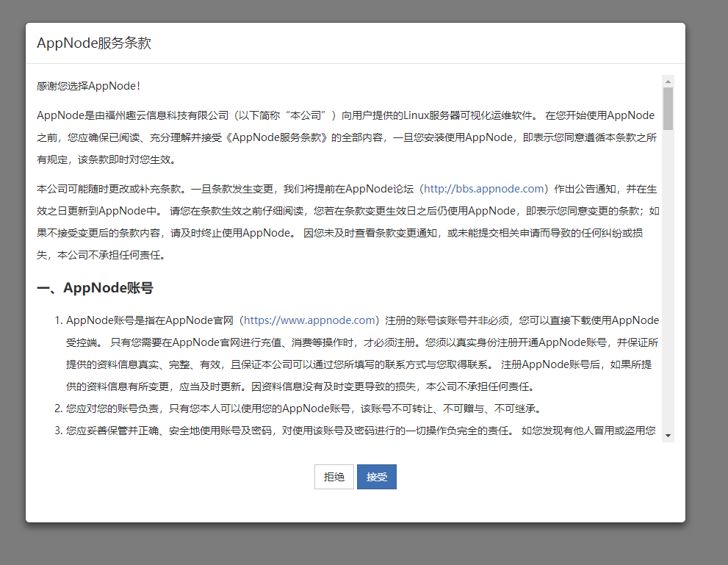Click paragraph starting AppNode是由福州趣云信息科技

click(220, 137)
